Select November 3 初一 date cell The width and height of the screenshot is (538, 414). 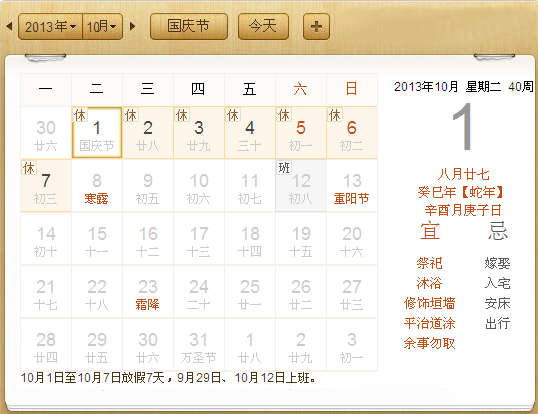click(352, 345)
